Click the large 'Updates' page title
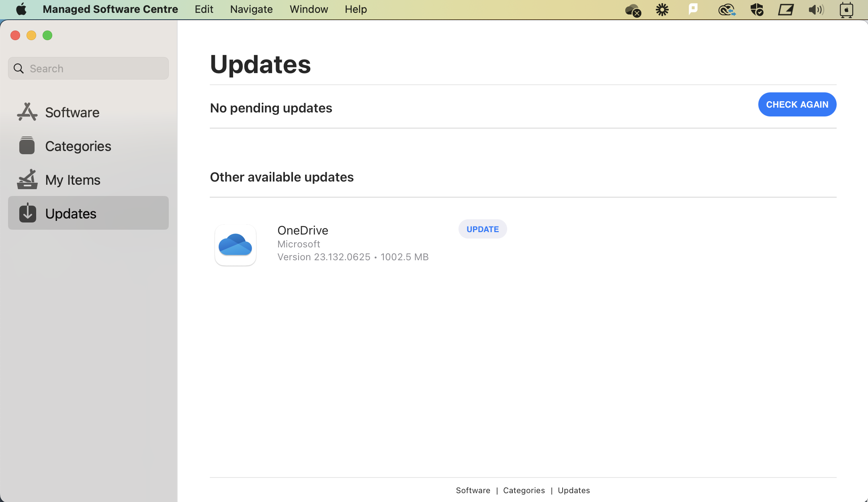The width and height of the screenshot is (868, 502). tap(260, 64)
